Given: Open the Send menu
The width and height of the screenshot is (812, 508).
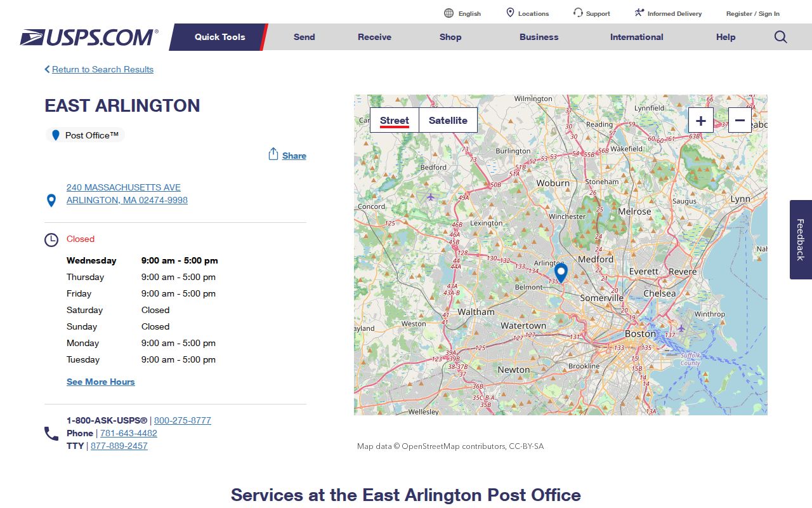Looking at the screenshot, I should coord(304,37).
